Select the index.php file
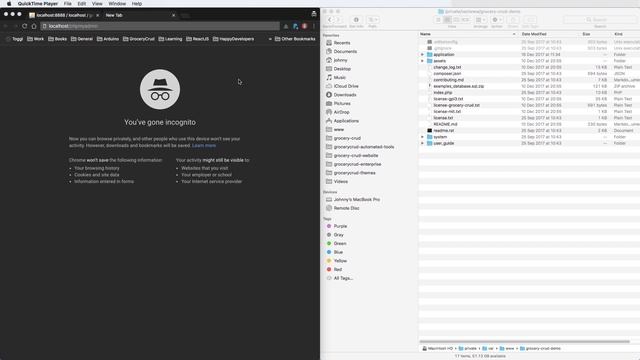Screen dimensions: 640x360 pos(442,93)
